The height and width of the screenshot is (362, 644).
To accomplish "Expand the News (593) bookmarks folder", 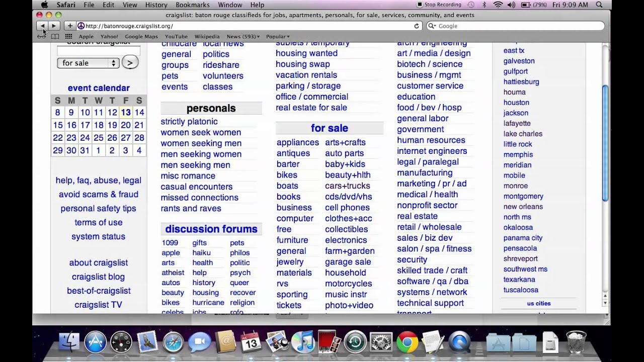I will tap(243, 36).
